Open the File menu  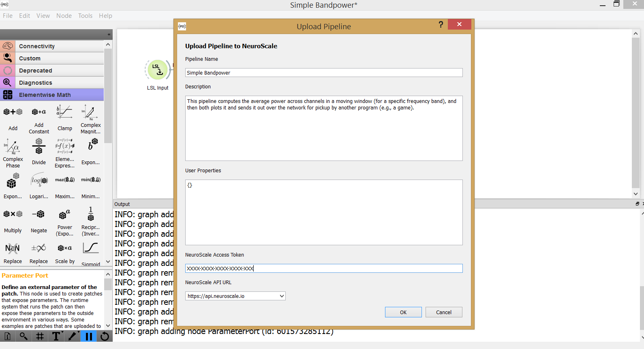pyautogui.click(x=8, y=16)
